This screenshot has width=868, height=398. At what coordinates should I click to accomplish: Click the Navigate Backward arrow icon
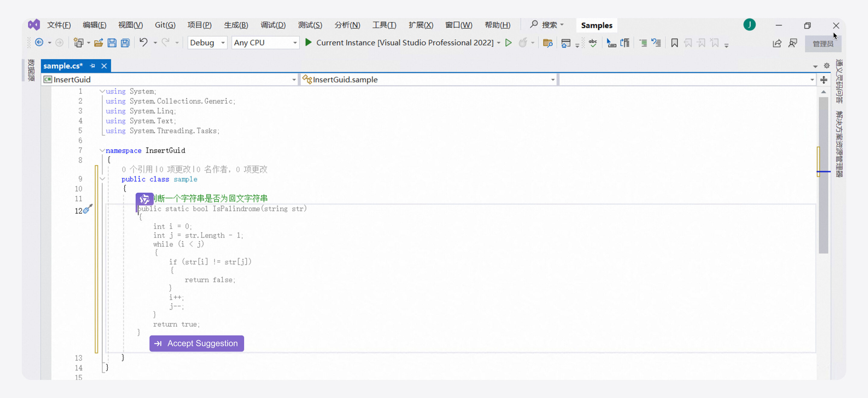click(39, 42)
